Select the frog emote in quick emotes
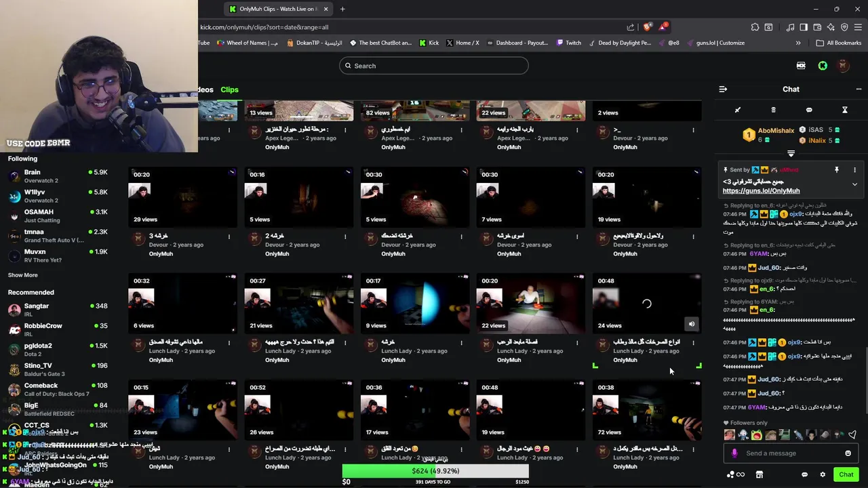868x488 pixels. [757, 435]
